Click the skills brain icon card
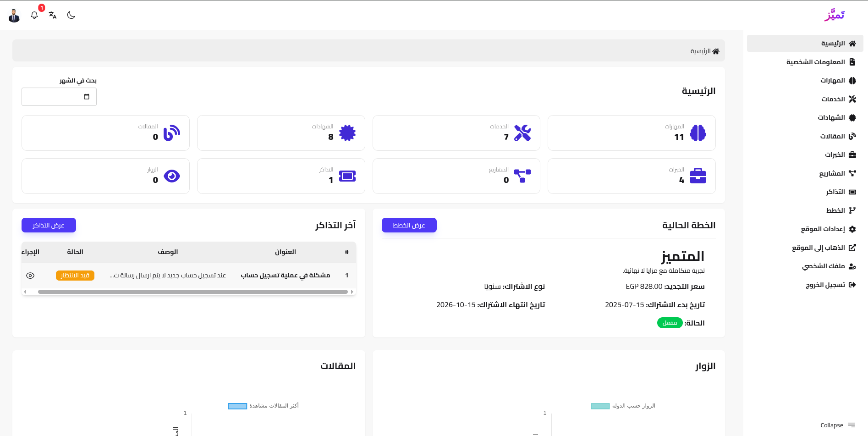This screenshot has height=436, width=868. point(698,133)
